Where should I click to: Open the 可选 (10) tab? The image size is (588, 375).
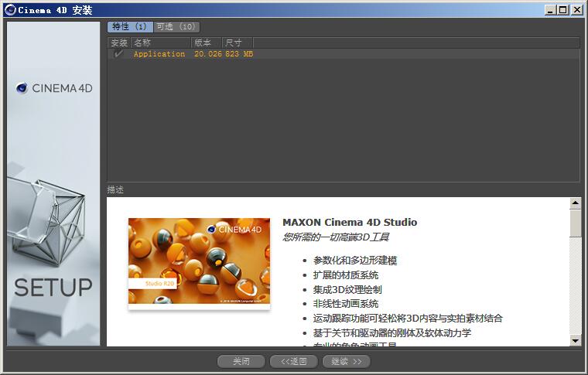[176, 26]
